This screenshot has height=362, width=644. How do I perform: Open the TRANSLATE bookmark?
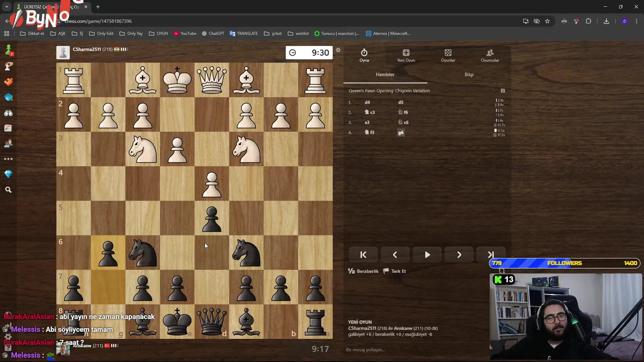pos(244,34)
